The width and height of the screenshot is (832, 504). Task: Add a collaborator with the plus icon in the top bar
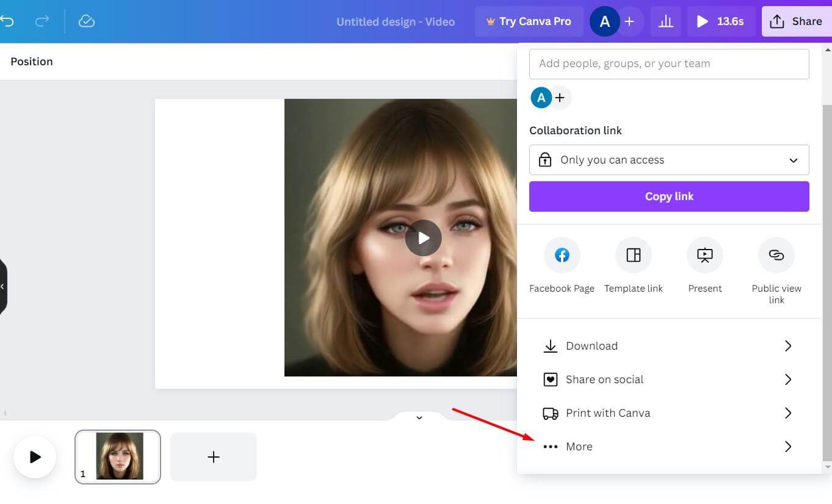pyautogui.click(x=629, y=22)
